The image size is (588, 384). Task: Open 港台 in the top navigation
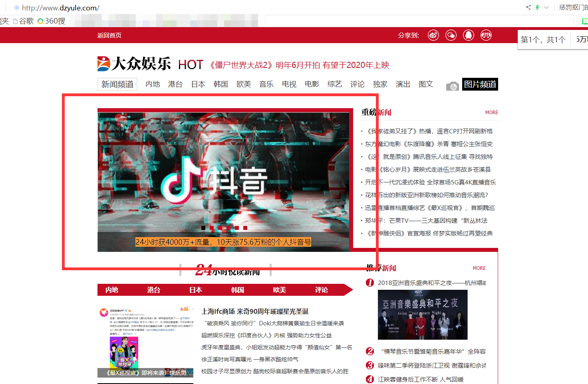tap(175, 84)
